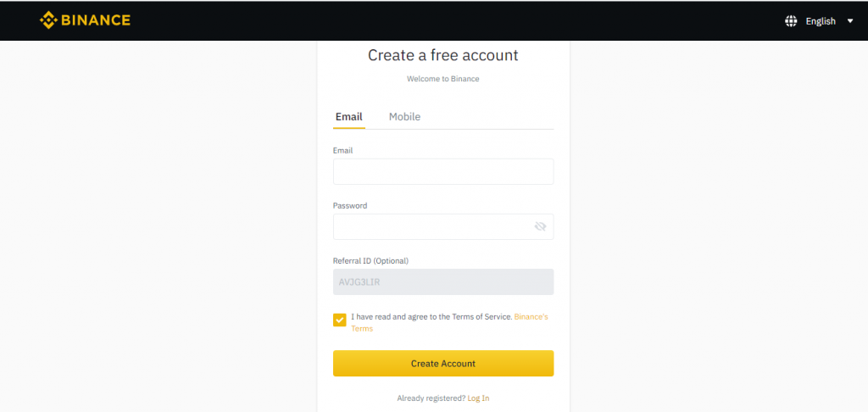This screenshot has height=412, width=868.
Task: Click the Create Account button
Action: [443, 364]
